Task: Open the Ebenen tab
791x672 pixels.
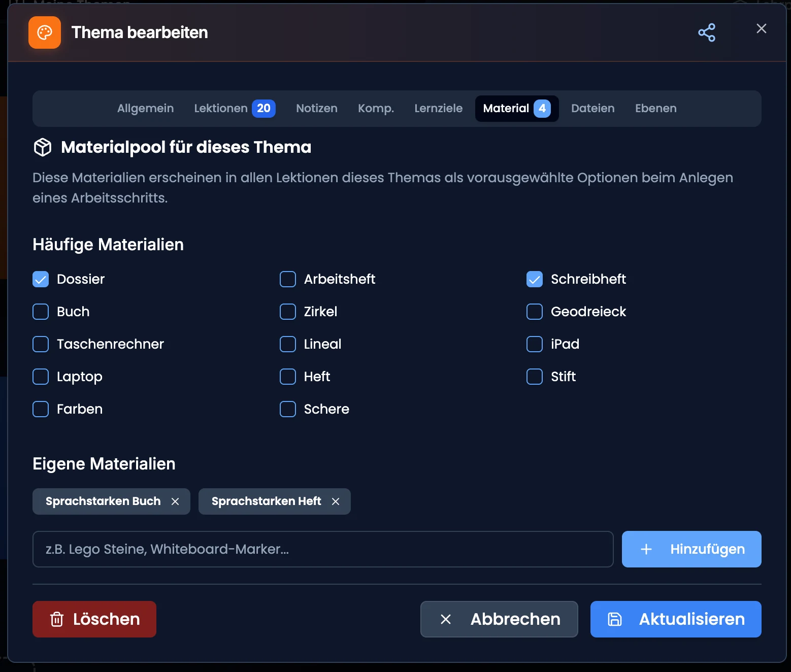Action: pos(656,109)
